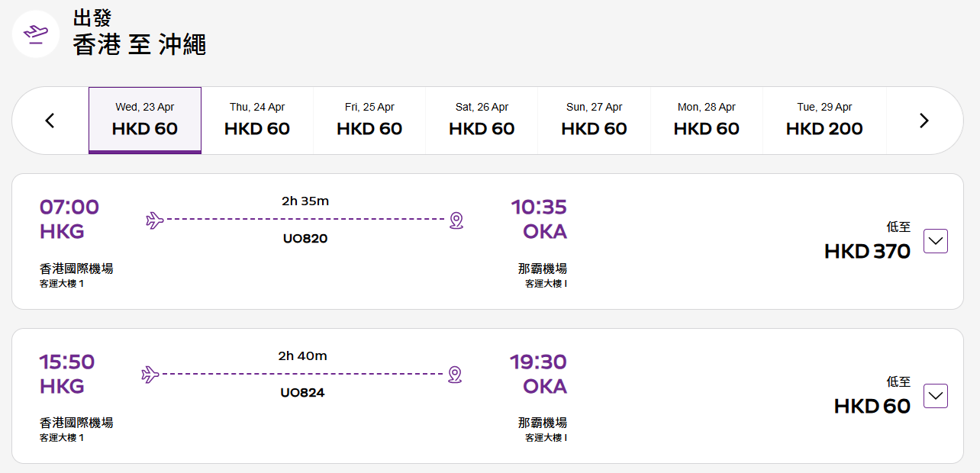Screen dimensions: 980x473
Task: Open Mon, 28 Apr flight list
Action: click(706, 121)
